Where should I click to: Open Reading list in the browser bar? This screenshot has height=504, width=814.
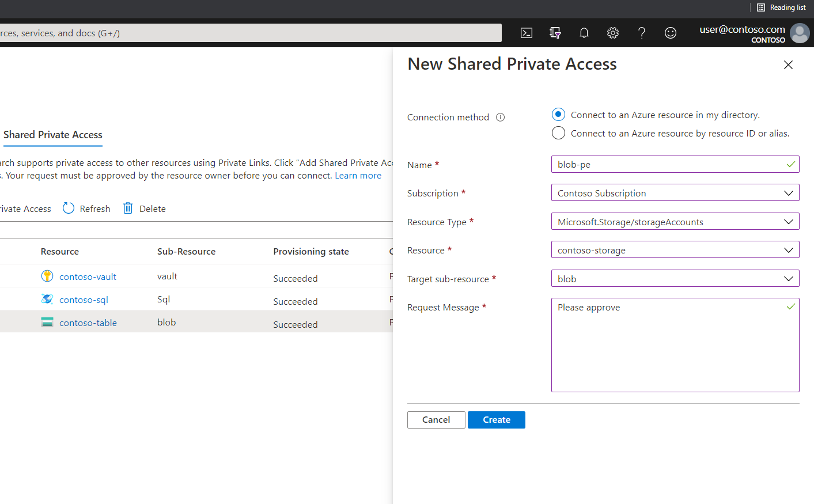click(x=781, y=7)
